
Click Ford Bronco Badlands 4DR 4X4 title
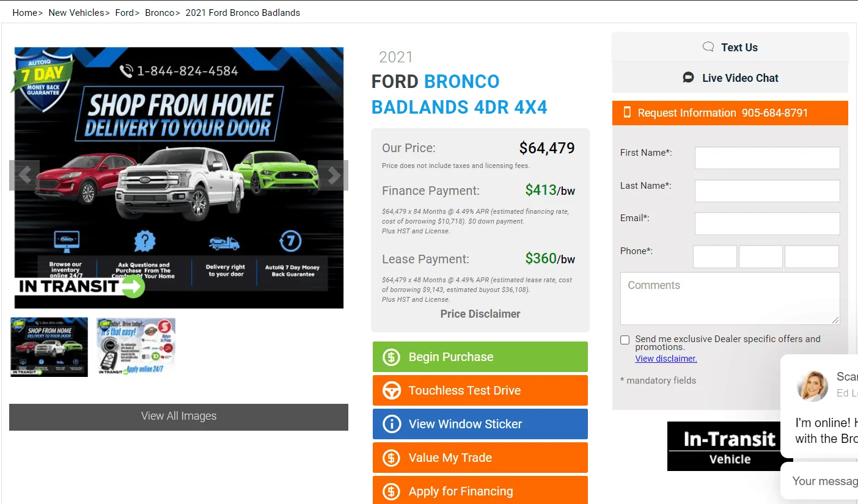pyautogui.click(x=460, y=94)
